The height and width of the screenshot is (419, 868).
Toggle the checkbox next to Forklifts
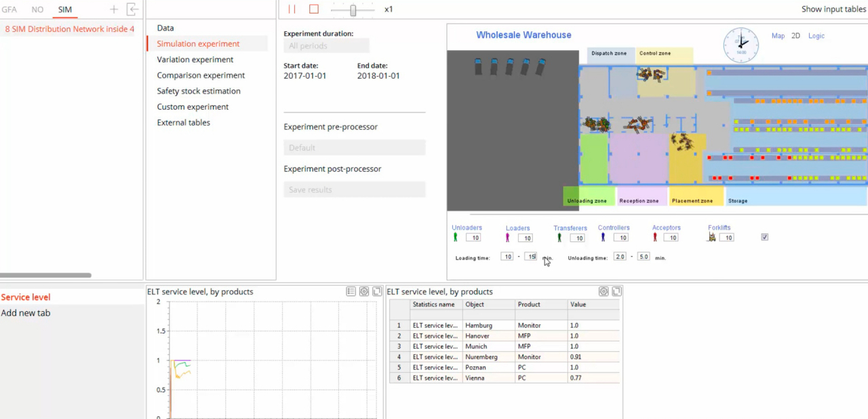tap(765, 237)
